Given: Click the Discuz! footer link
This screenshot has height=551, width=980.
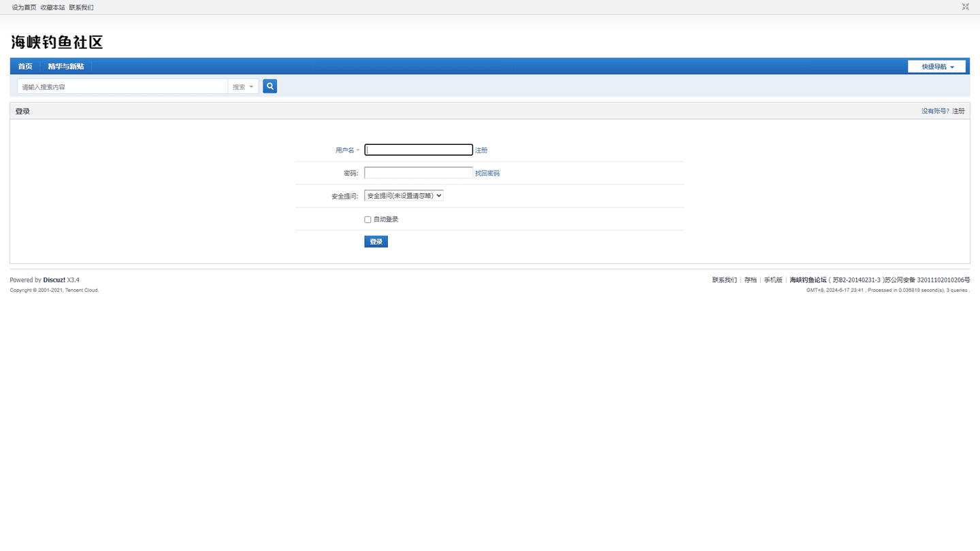Looking at the screenshot, I should point(54,280).
